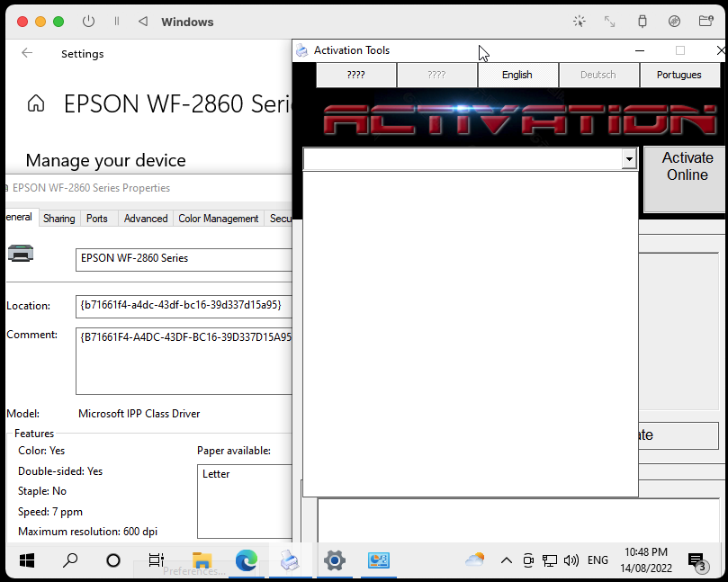Click Activate Online button
The image size is (728, 582).
pos(686,179)
